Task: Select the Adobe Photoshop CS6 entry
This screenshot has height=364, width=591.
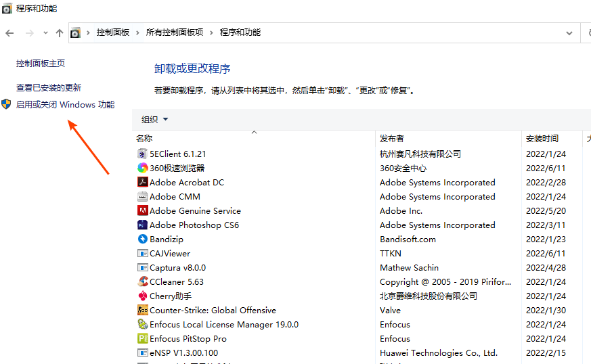Action: tap(194, 225)
